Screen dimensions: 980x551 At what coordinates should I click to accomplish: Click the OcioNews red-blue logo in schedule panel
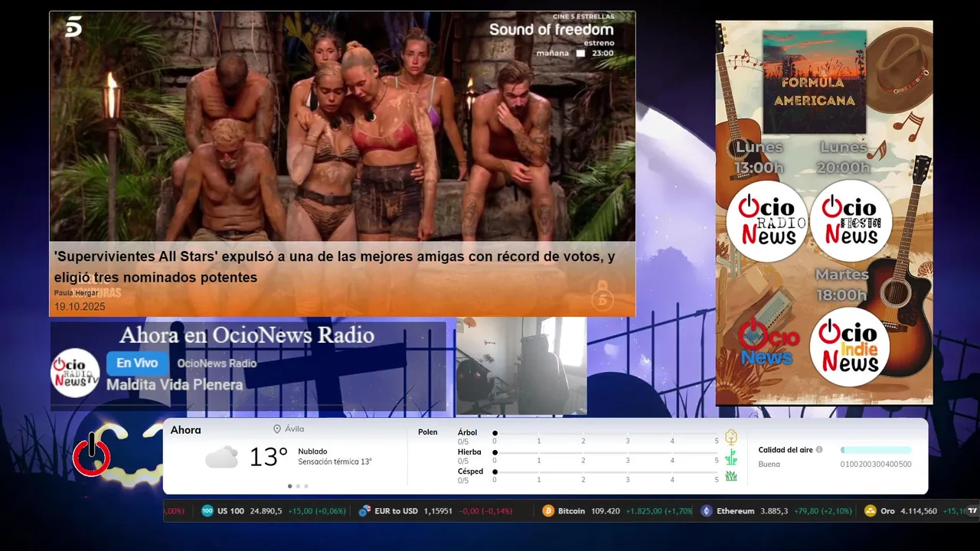click(768, 343)
